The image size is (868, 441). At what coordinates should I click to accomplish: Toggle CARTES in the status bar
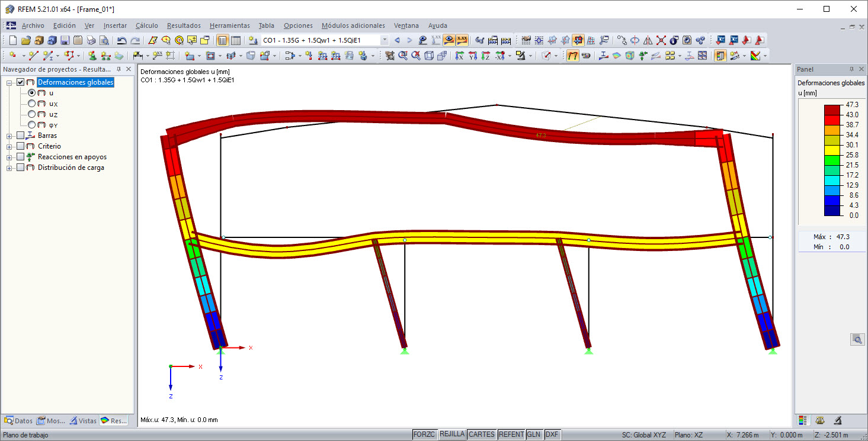(482, 434)
